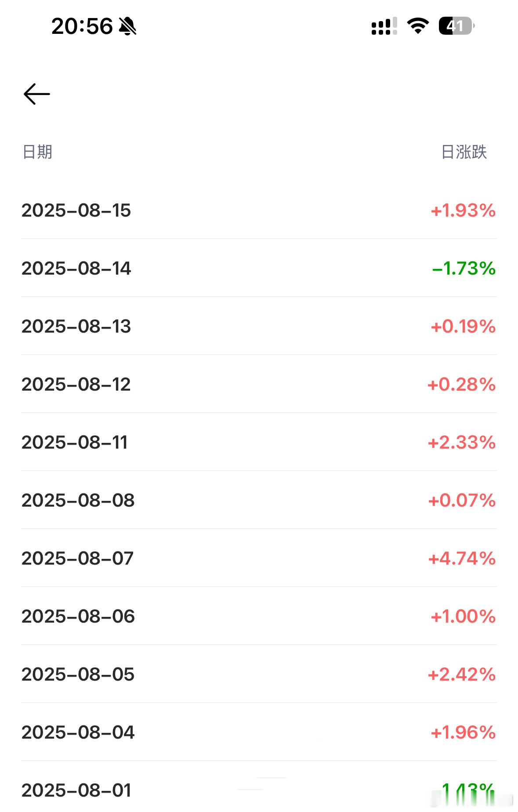Open the 2025-08-01 row

pos(259,787)
